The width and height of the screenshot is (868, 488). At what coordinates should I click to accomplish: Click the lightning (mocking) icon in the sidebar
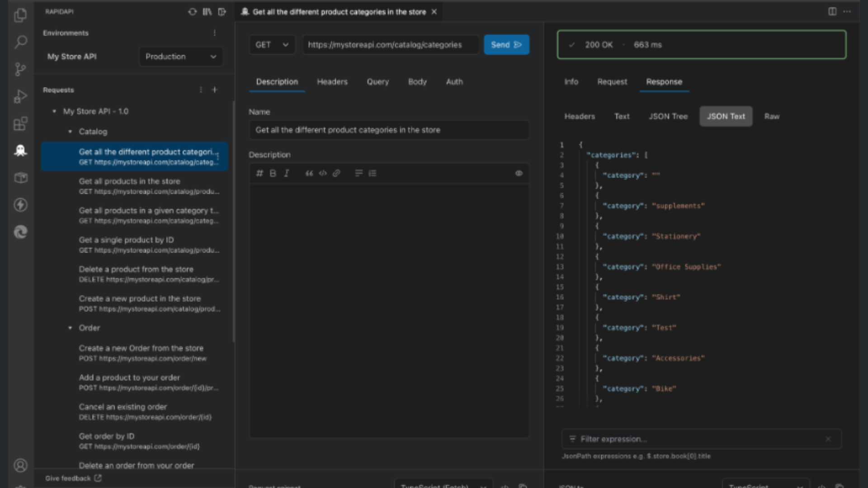(20, 205)
